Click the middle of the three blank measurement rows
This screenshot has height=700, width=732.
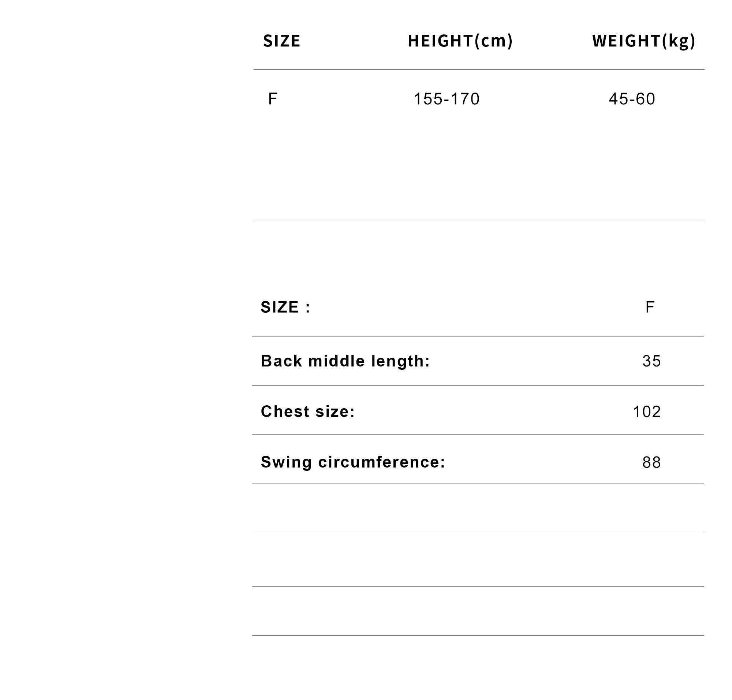coord(478,560)
